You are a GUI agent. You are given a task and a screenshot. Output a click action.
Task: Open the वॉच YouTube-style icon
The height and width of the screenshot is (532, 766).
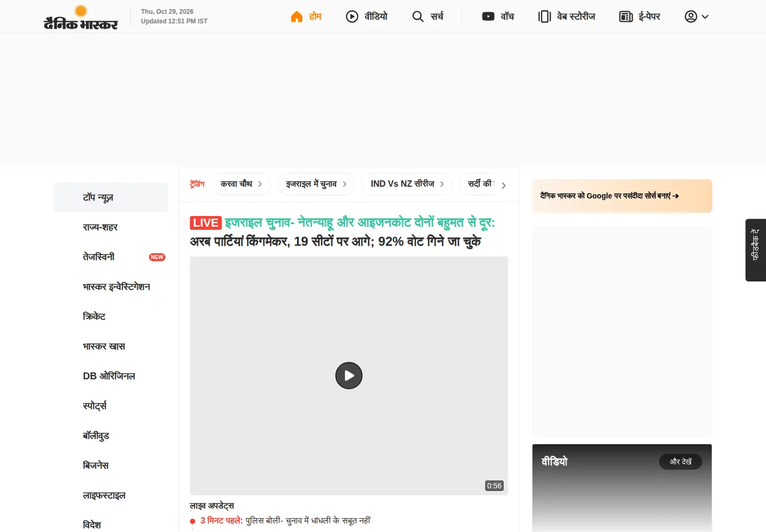pos(488,16)
